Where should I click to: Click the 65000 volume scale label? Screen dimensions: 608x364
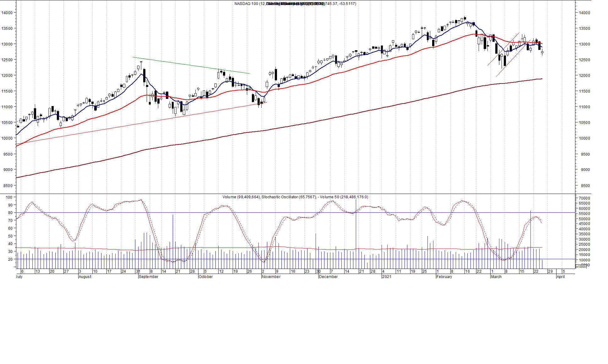585,203
